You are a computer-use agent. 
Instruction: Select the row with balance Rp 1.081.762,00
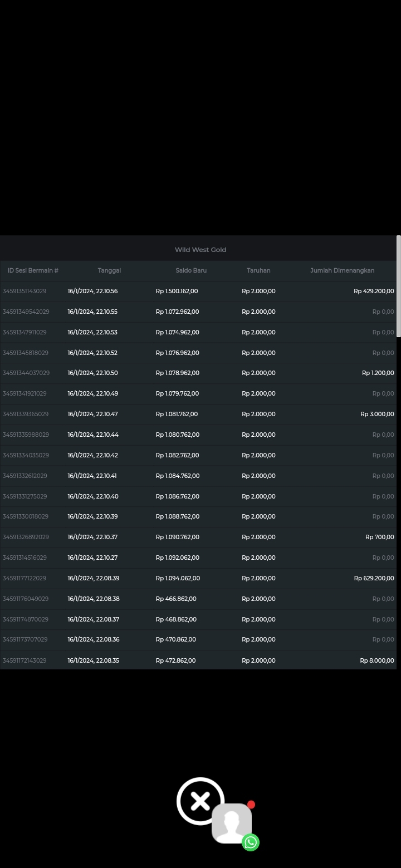177,414
